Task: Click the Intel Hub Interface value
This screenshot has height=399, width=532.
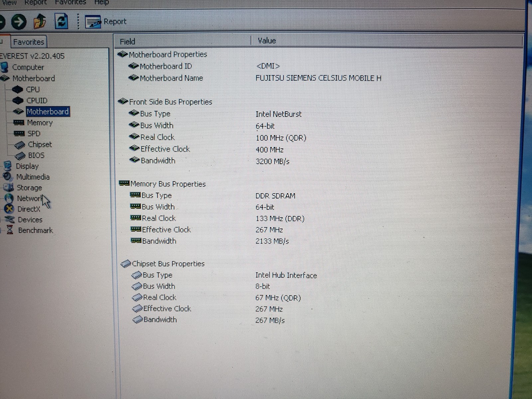Action: [x=286, y=275]
